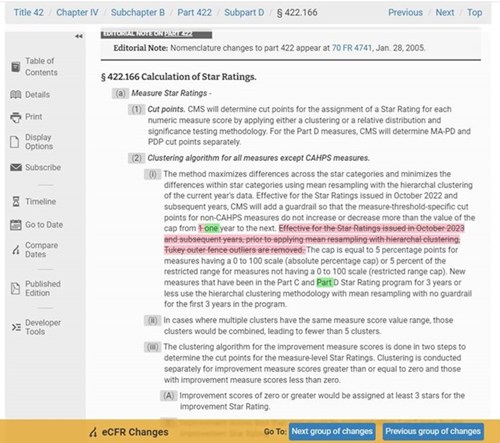Click paragraph marker (2) Clustering algorithm
500x443 pixels.
point(136,158)
